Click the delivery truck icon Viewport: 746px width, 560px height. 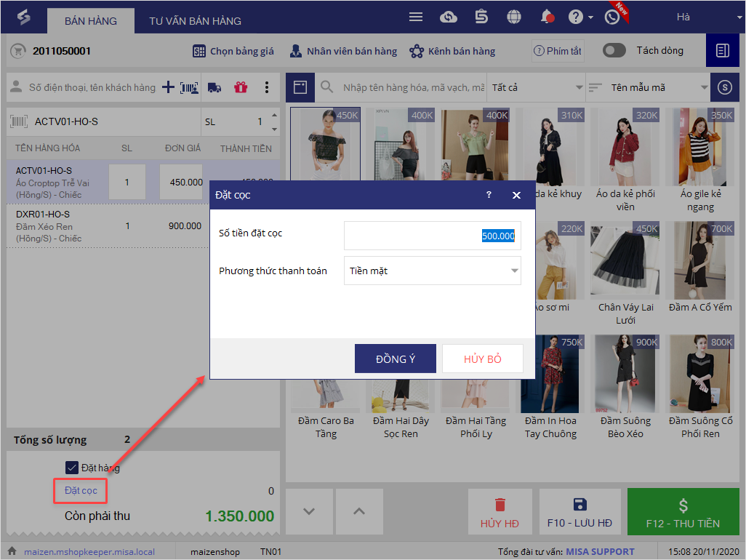[214, 87]
